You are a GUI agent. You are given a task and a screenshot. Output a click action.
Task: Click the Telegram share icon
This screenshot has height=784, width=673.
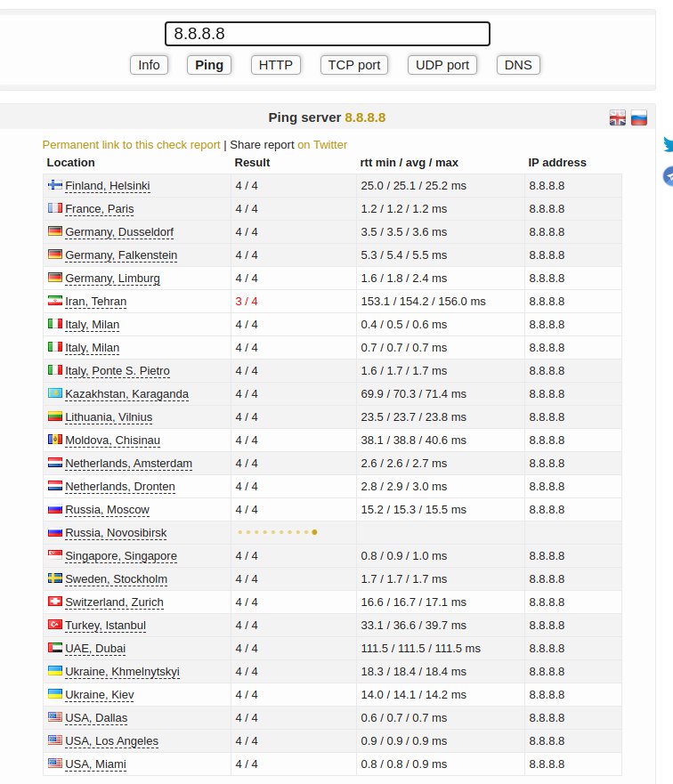(669, 176)
